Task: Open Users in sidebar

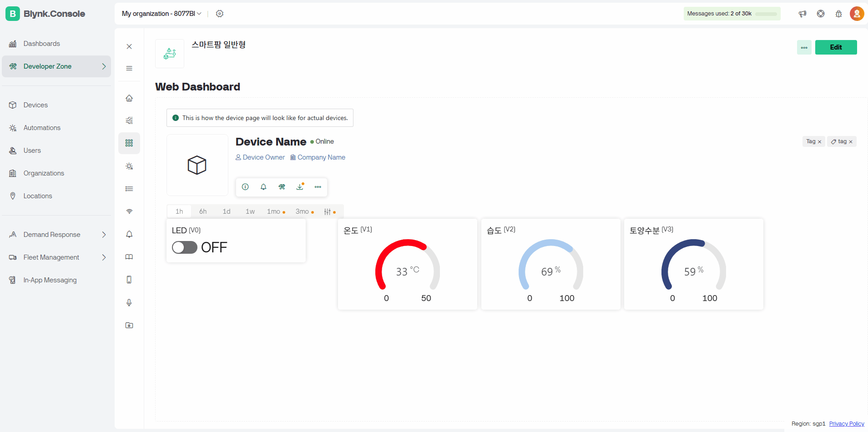Action: click(x=56, y=151)
